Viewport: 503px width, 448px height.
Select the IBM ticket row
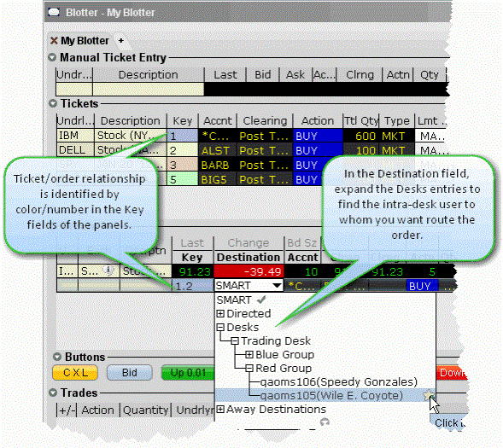click(252, 136)
